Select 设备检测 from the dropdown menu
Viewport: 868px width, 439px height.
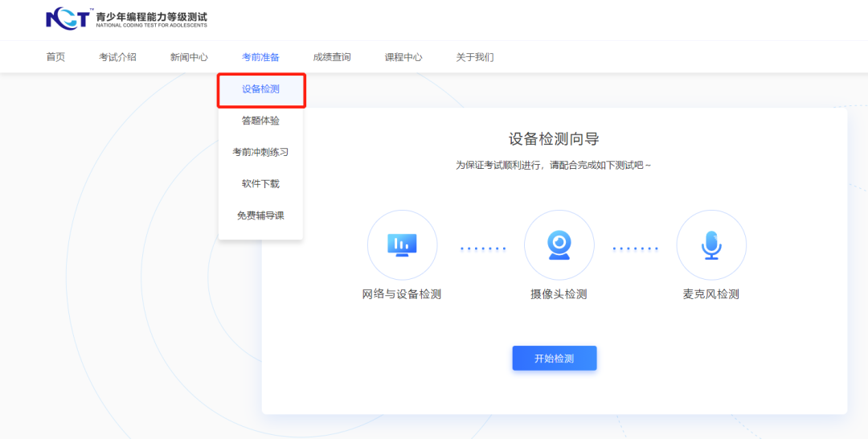(260, 90)
